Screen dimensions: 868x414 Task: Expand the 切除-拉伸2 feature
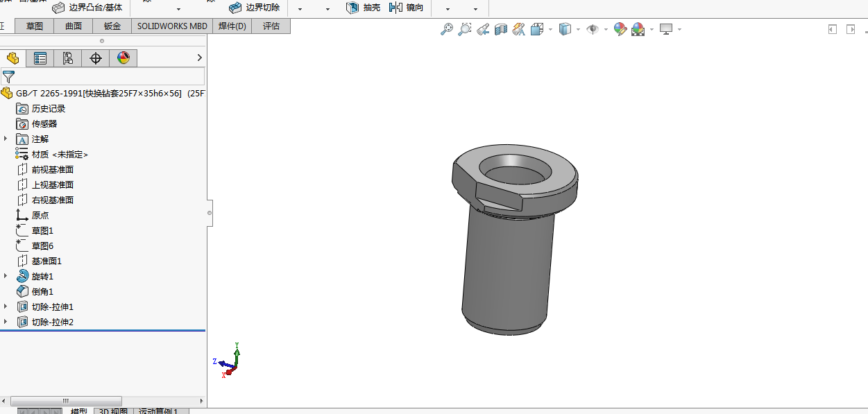coord(6,322)
